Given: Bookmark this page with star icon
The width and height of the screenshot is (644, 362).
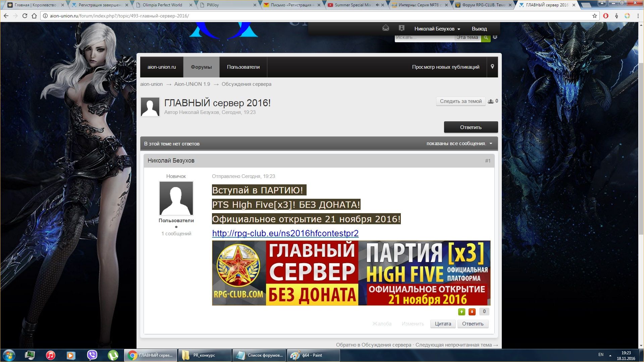Looking at the screenshot, I should [x=595, y=16].
